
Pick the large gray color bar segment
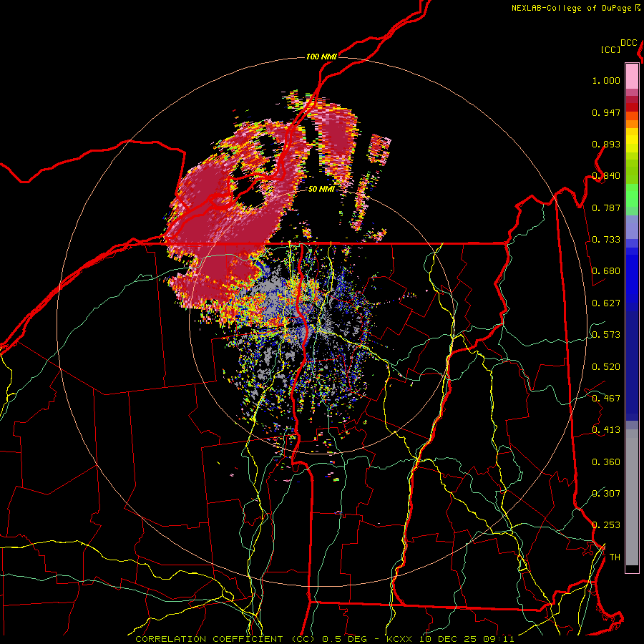click(632, 497)
